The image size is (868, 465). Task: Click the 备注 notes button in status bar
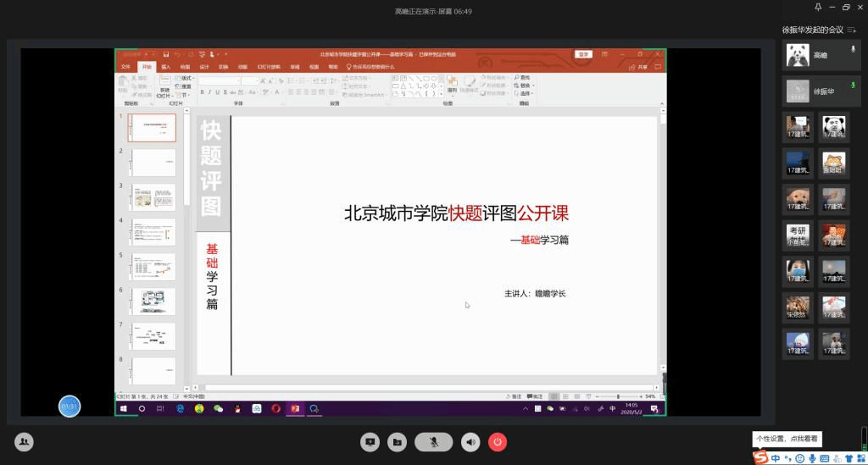pyautogui.click(x=514, y=396)
